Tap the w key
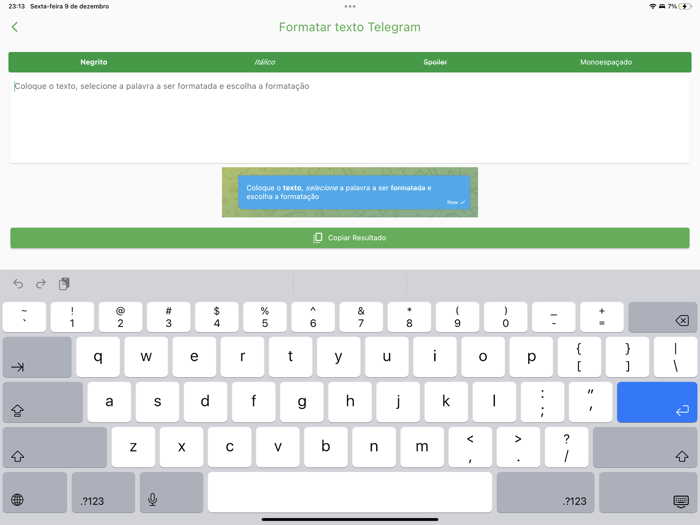 (x=146, y=357)
